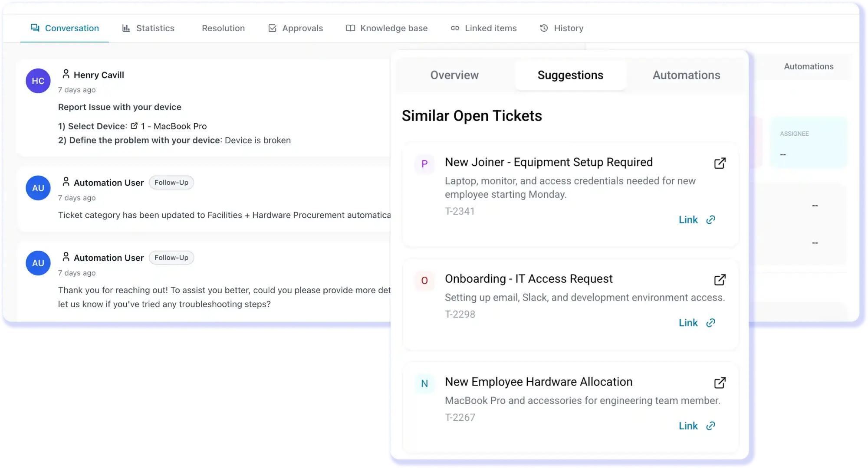Open the Conversation tab
The width and height of the screenshot is (868, 468).
click(65, 28)
